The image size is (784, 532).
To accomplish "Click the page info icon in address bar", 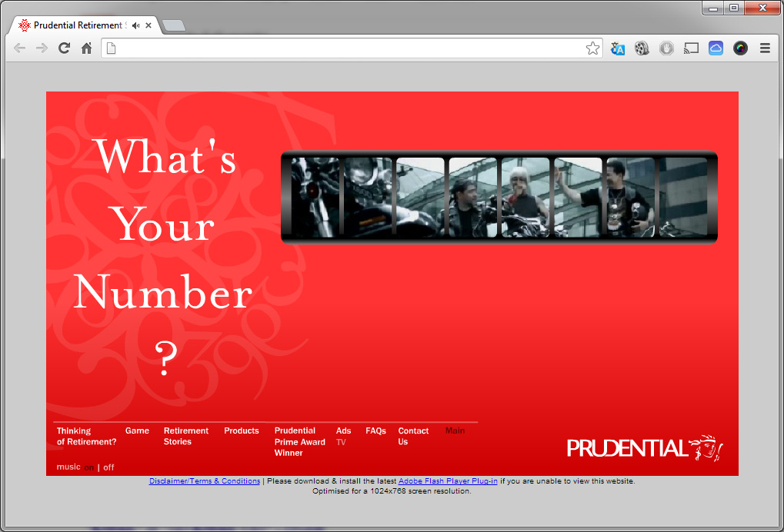I will click(112, 48).
